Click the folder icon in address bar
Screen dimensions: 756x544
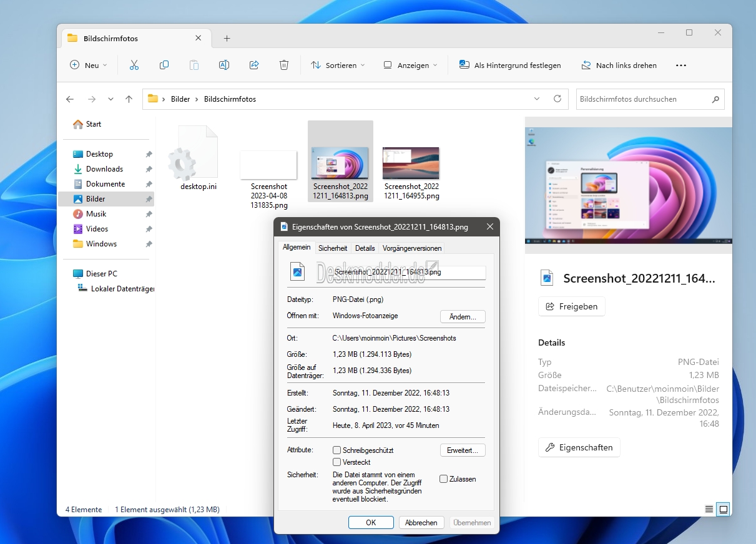coord(153,99)
